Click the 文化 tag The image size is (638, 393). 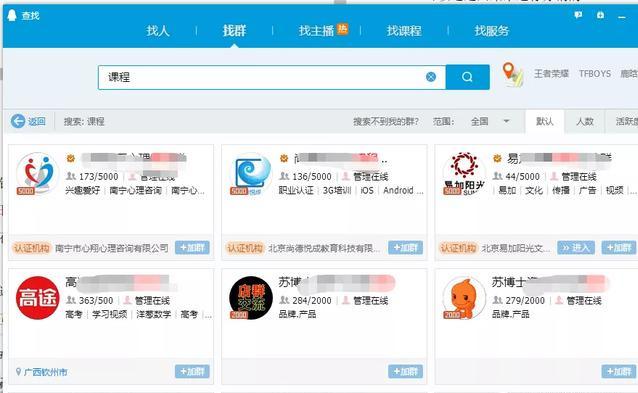(534, 190)
